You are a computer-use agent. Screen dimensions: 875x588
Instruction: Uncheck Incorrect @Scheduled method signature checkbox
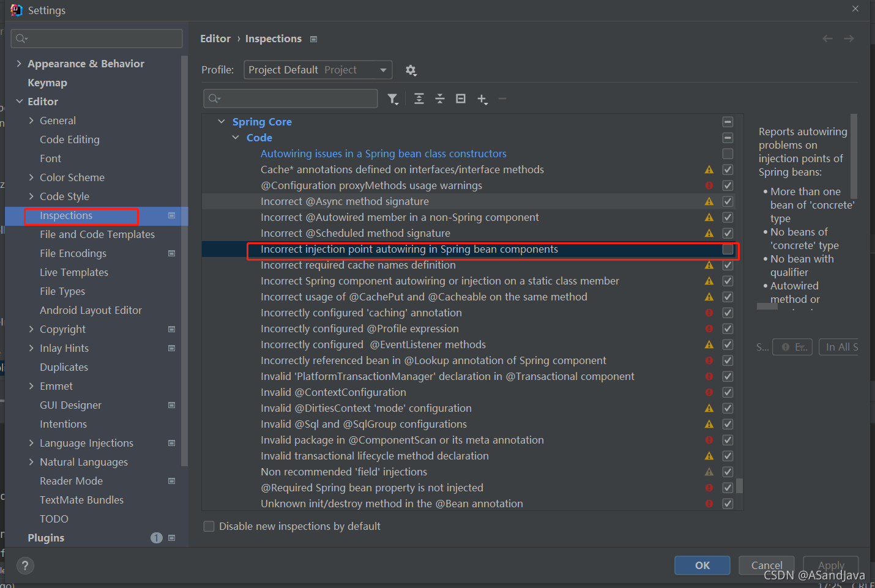728,233
